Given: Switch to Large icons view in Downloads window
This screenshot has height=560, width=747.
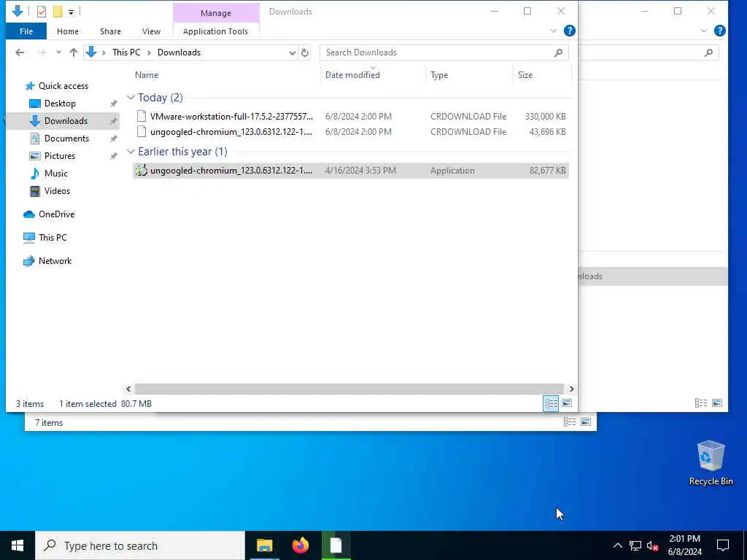Looking at the screenshot, I should (566, 403).
